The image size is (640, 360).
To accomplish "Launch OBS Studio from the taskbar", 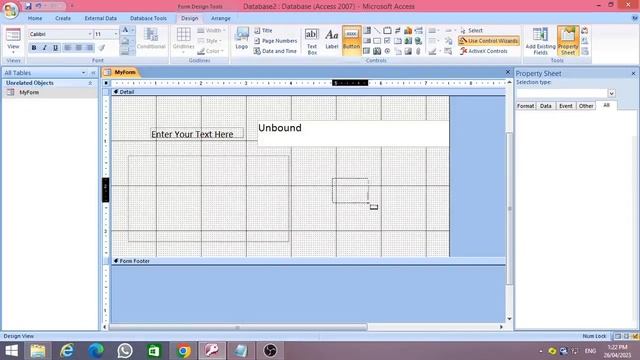I will pyautogui.click(x=270, y=351).
